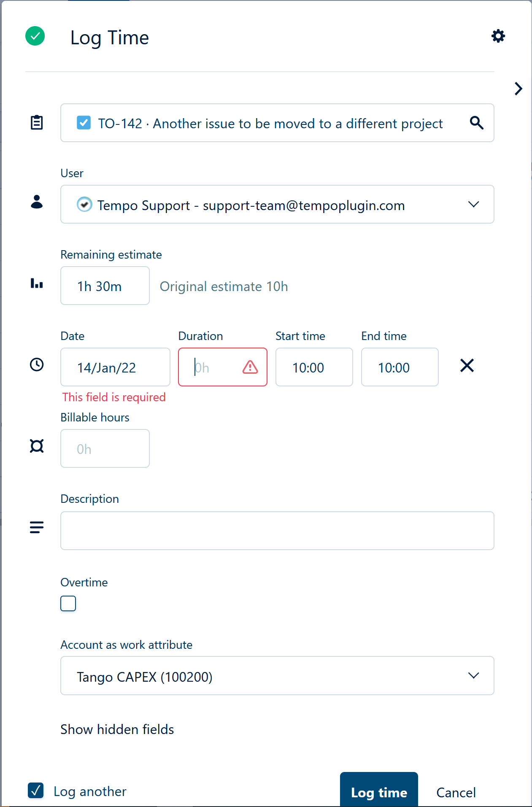This screenshot has width=532, height=807.
Task: Click the Description text field
Action: pos(277,531)
